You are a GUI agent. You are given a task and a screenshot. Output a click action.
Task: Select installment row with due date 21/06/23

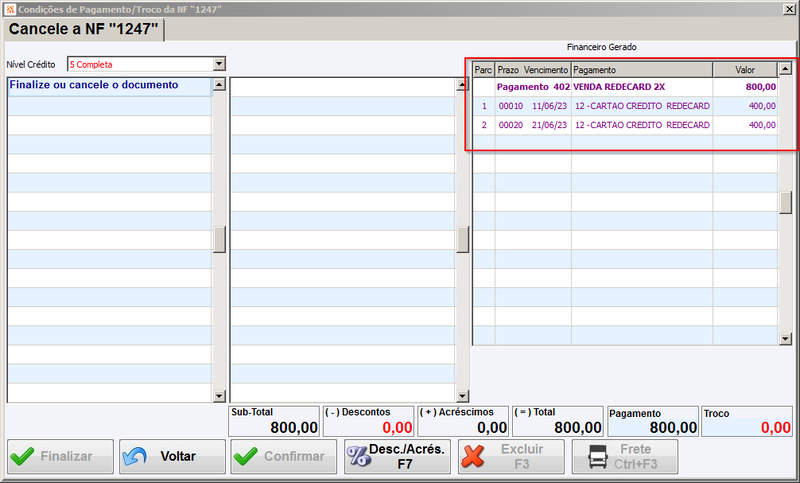click(625, 125)
